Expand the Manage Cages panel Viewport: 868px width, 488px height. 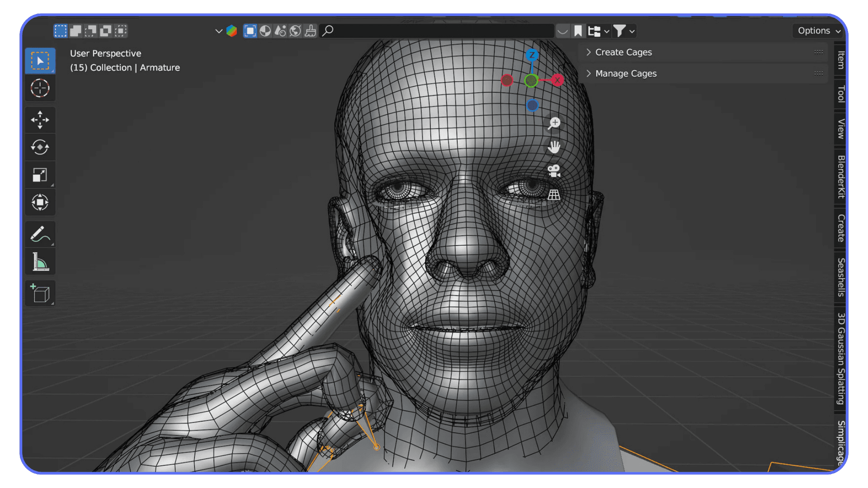(x=625, y=74)
